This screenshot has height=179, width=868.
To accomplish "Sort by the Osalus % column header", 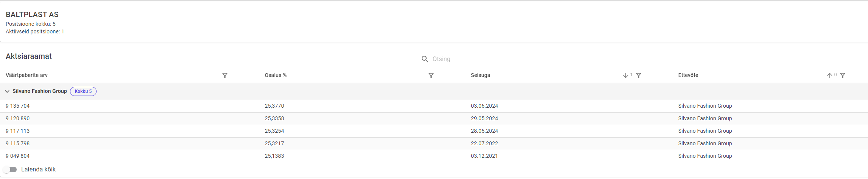I will click(x=276, y=75).
